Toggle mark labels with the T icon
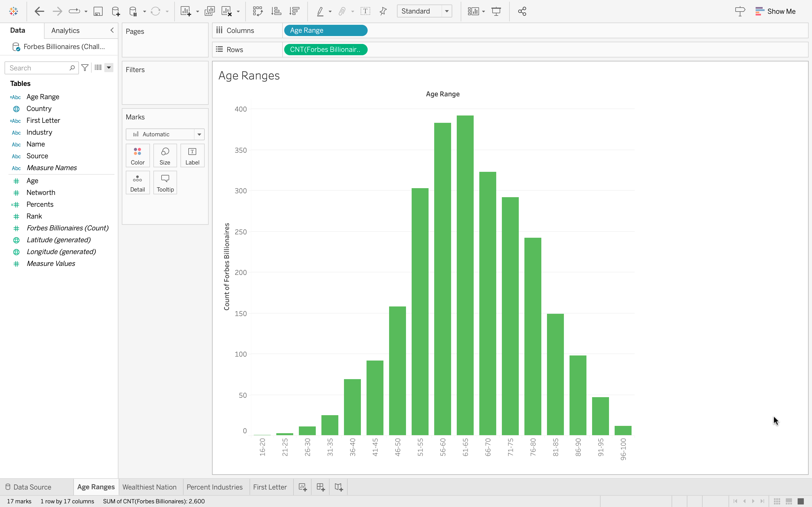The image size is (812, 507). (365, 11)
